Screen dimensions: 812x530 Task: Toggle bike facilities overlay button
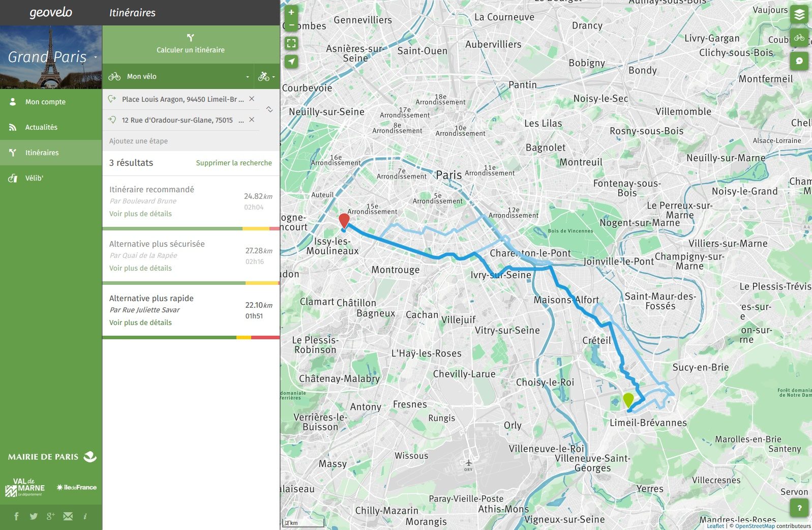(799, 38)
